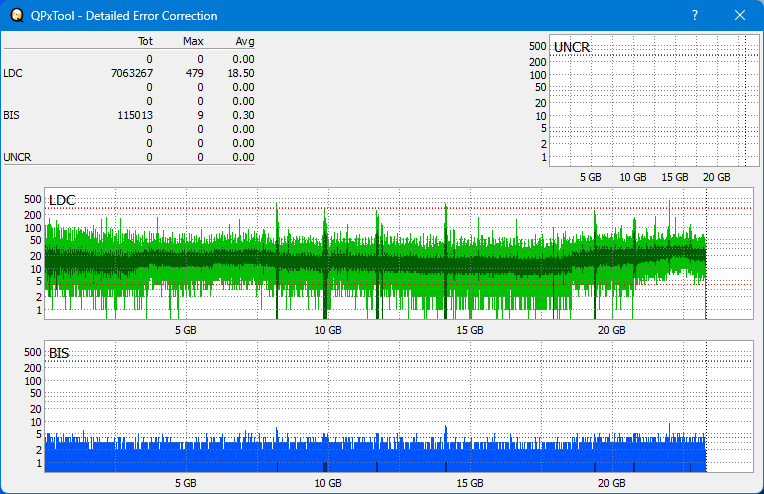The width and height of the screenshot is (764, 494).
Task: Click the question mark help button
Action: [x=694, y=16]
